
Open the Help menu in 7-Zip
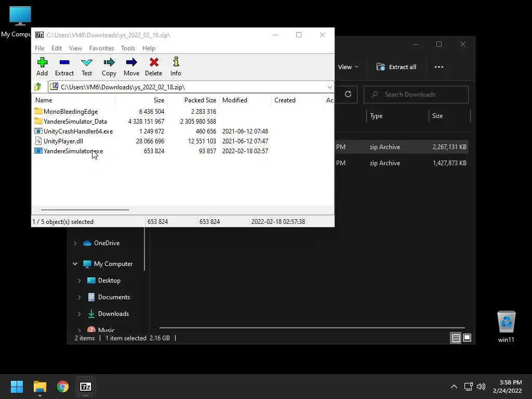[149, 48]
